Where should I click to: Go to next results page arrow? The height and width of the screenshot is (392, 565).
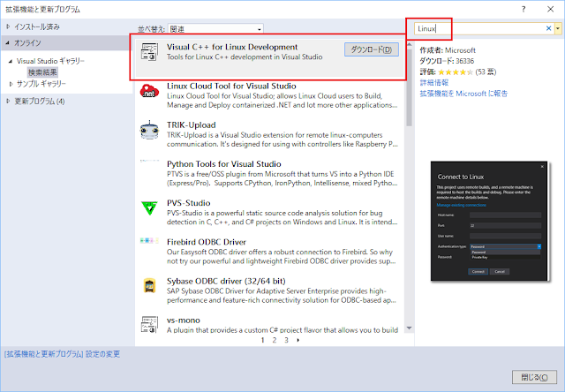(298, 340)
